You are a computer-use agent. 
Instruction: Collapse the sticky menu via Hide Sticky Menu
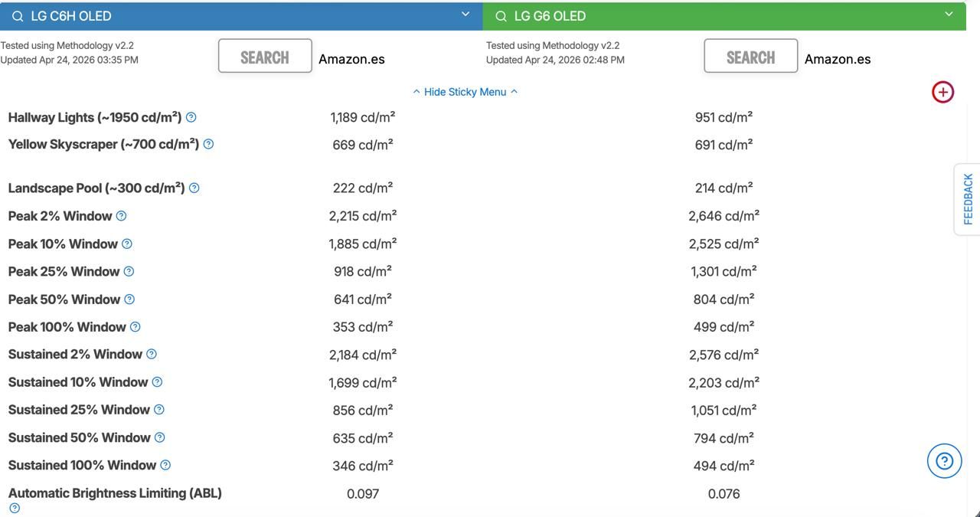[x=465, y=92]
